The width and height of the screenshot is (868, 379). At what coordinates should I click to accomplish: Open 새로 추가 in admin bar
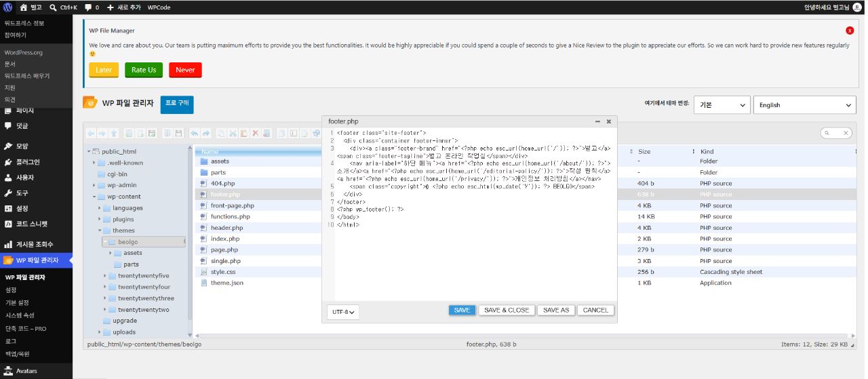click(x=124, y=7)
